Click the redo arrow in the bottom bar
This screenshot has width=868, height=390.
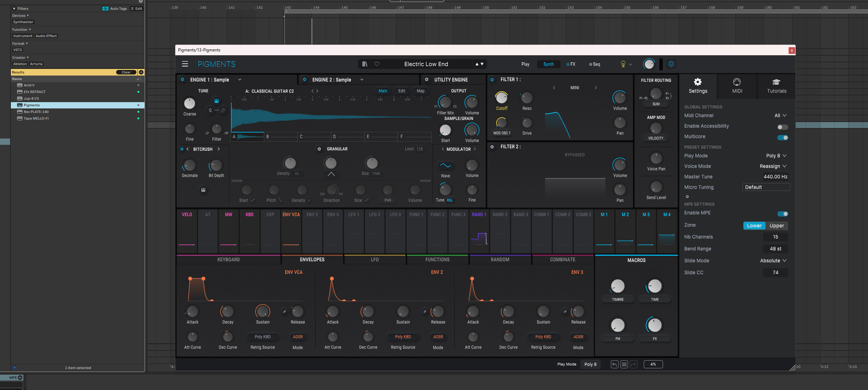coord(633,364)
